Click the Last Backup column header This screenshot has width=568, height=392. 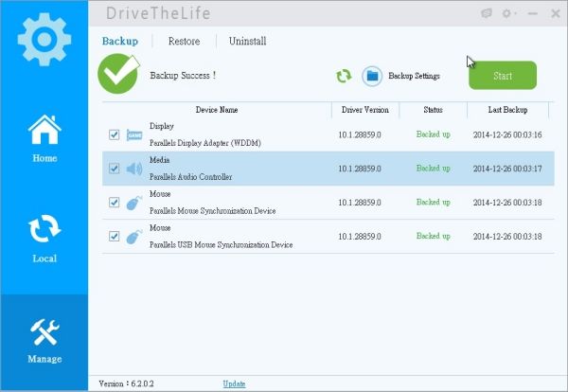tap(507, 110)
